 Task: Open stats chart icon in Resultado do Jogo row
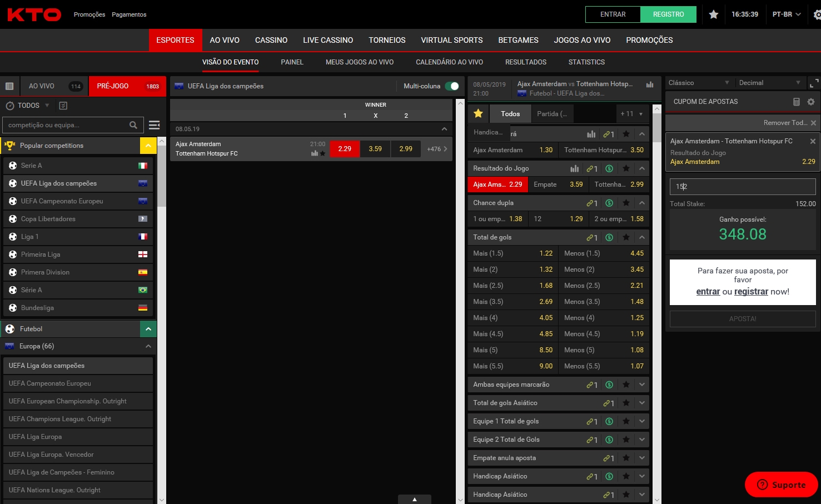[575, 168]
